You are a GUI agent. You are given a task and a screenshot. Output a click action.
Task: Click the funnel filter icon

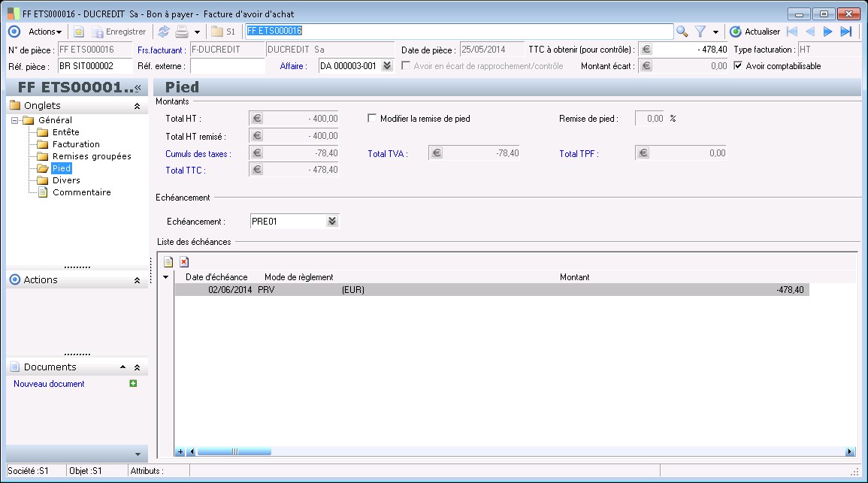[700, 32]
